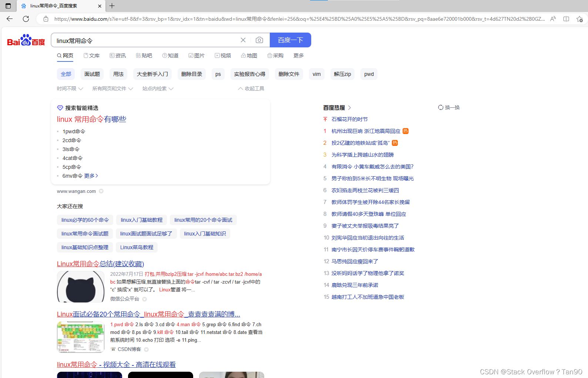The image size is (588, 378).
Task: Open hot search 越南打工人不加班逼急中国老板
Action: [x=368, y=297]
